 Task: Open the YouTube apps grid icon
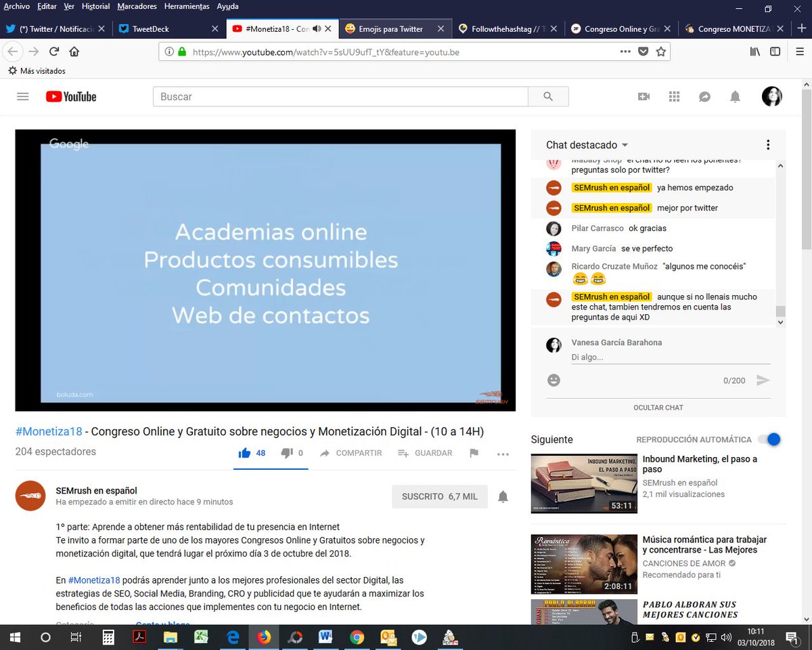point(674,97)
